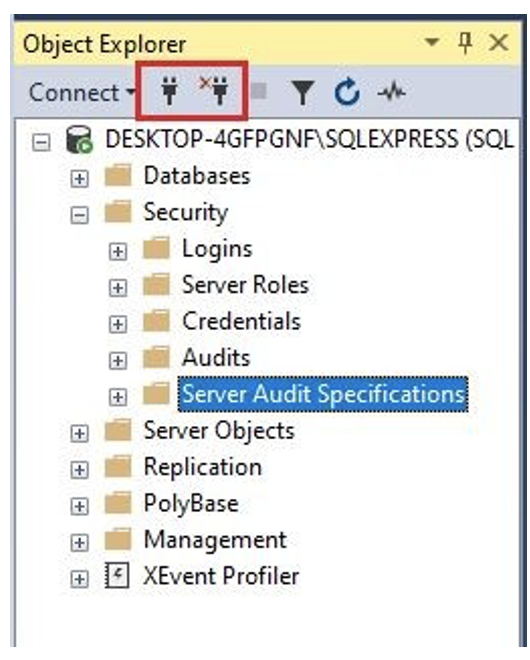Collapse the DESKTOP-4GFPGNF server node
The width and height of the screenshot is (530, 660).
click(x=41, y=143)
